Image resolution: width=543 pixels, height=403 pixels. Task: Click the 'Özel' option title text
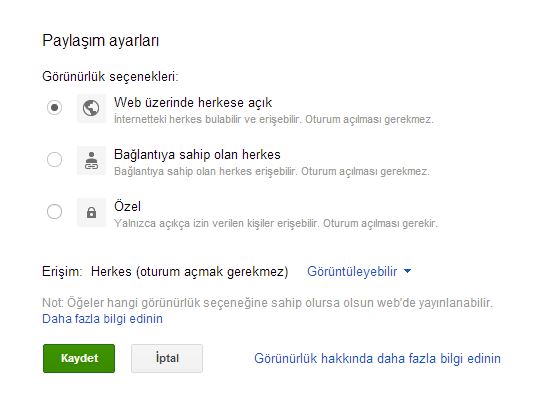point(127,206)
